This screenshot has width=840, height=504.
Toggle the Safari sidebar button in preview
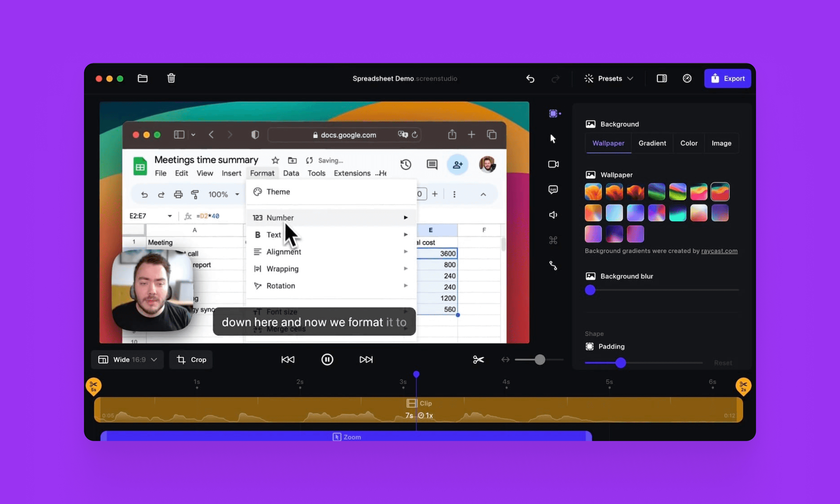coord(179,135)
